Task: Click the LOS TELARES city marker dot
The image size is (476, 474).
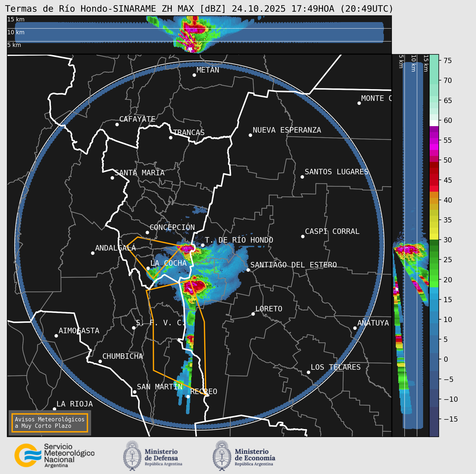Action: point(308,372)
